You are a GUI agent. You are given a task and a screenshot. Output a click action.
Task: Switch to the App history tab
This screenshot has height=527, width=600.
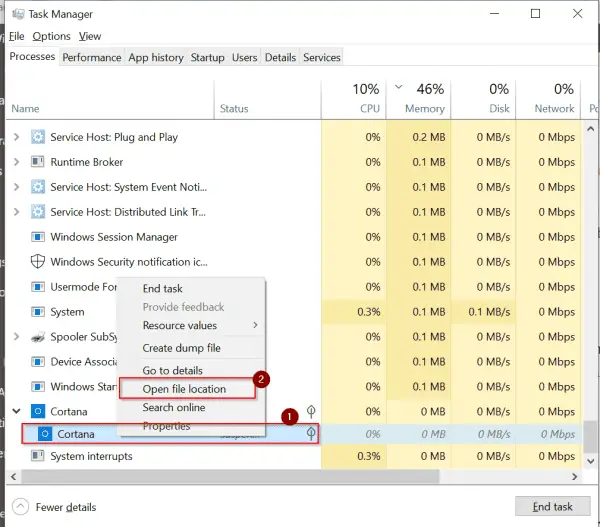click(156, 57)
